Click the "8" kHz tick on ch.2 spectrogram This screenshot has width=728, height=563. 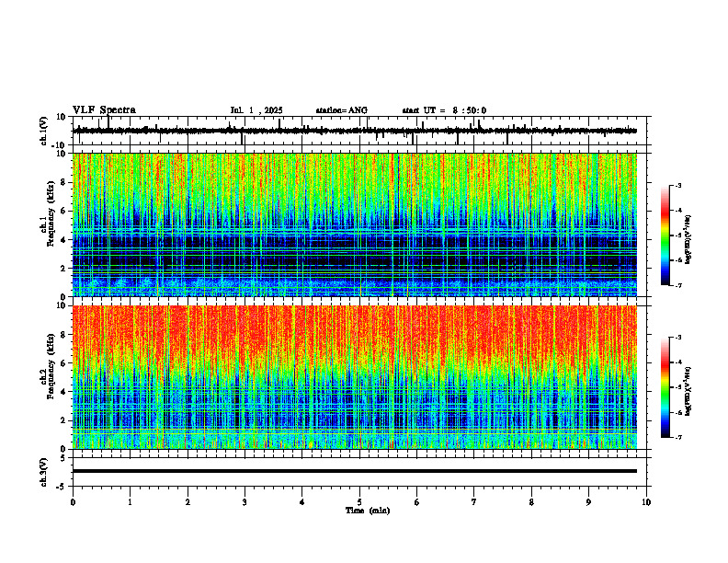click(64, 335)
